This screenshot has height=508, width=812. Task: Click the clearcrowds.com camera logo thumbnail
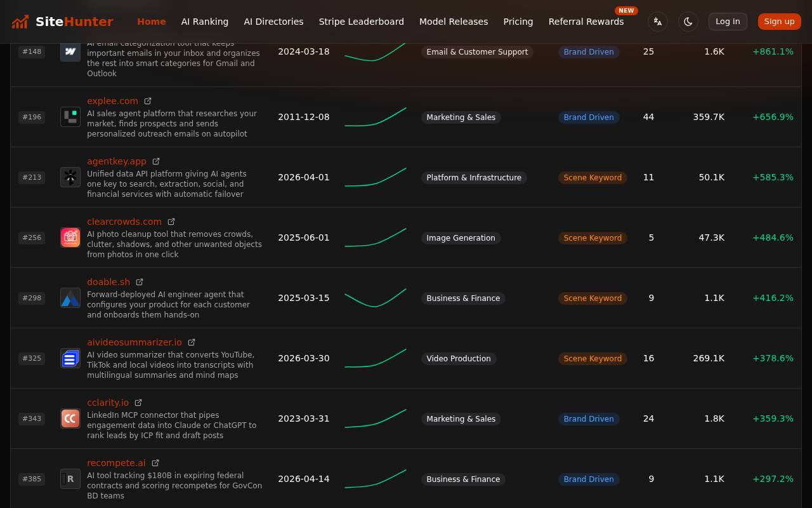[70, 237]
